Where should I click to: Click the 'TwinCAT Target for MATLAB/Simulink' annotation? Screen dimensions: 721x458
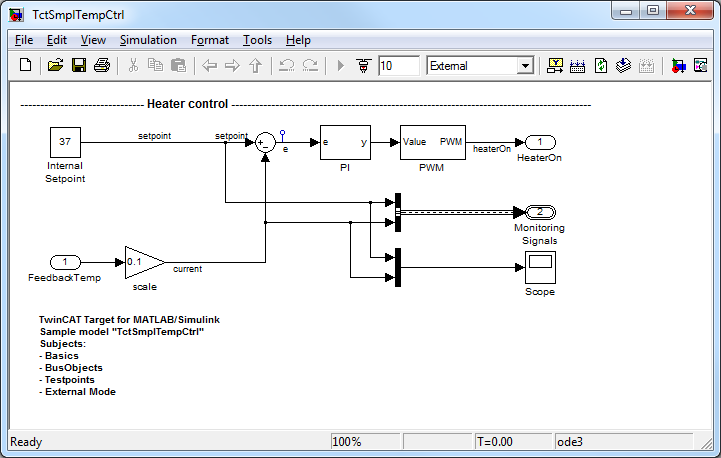(x=129, y=320)
